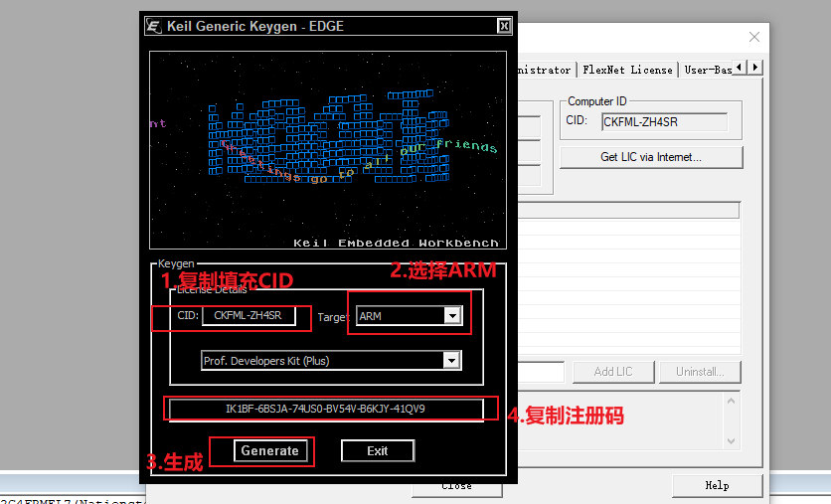Click the New License ID Code input field
This screenshot has height=504, width=831.
point(541,372)
